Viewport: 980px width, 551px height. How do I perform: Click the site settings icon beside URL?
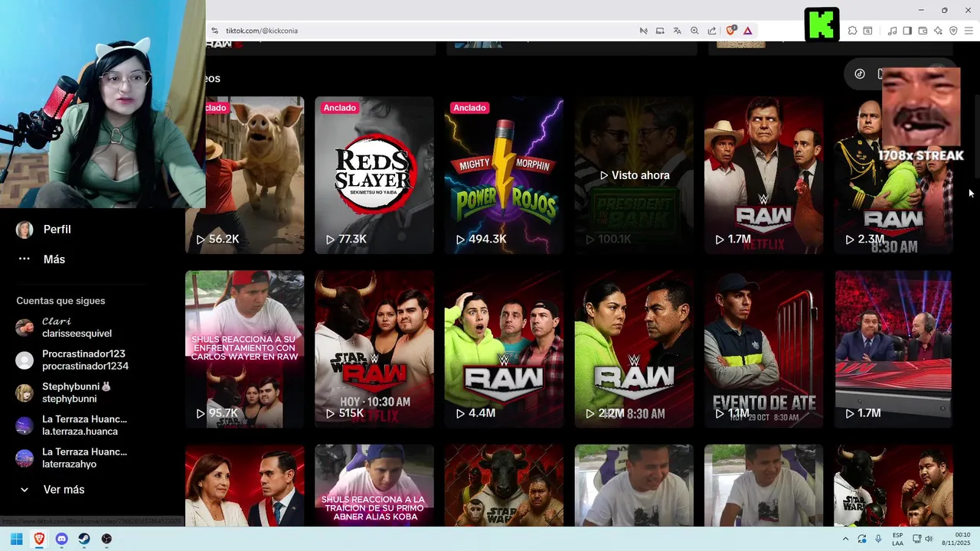[x=215, y=31]
